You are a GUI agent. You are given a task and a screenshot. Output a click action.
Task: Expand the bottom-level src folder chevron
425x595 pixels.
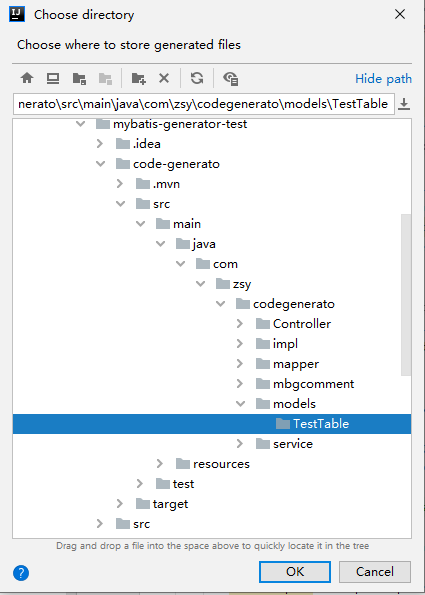[x=100, y=524]
